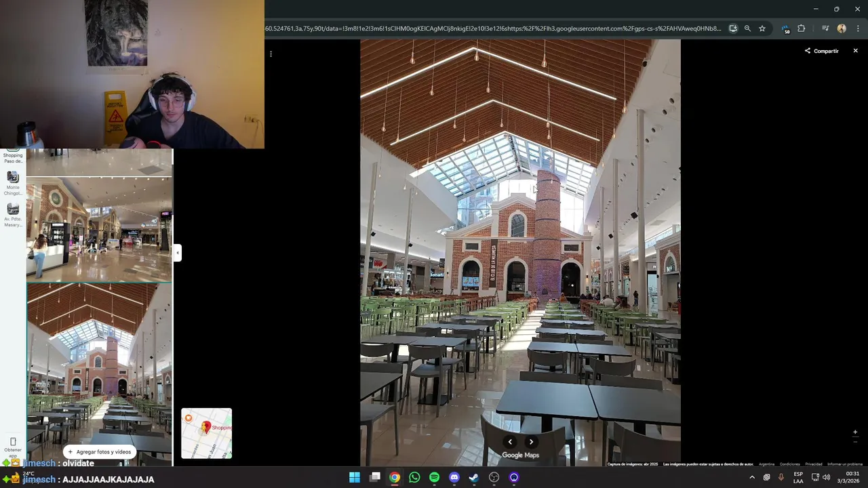The height and width of the screenshot is (488, 868).
Task: Click the Argentina footer link
Action: pos(767,464)
